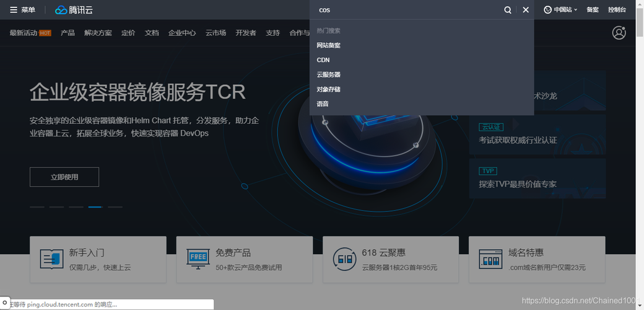
Task: Open the 文档 menu item
Action: coord(152,33)
